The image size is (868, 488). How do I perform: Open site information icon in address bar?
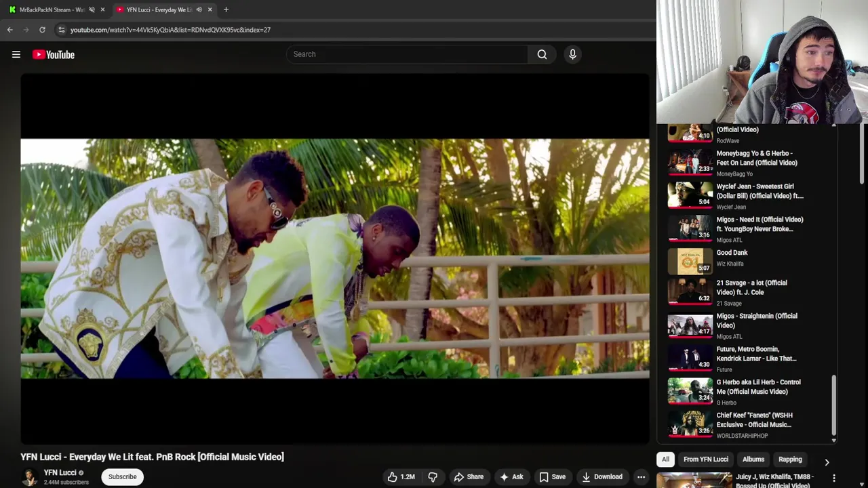(x=61, y=30)
